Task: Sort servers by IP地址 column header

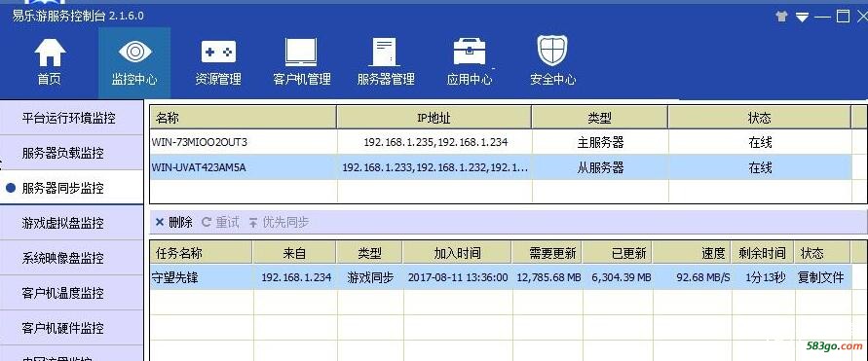Action: point(434,117)
